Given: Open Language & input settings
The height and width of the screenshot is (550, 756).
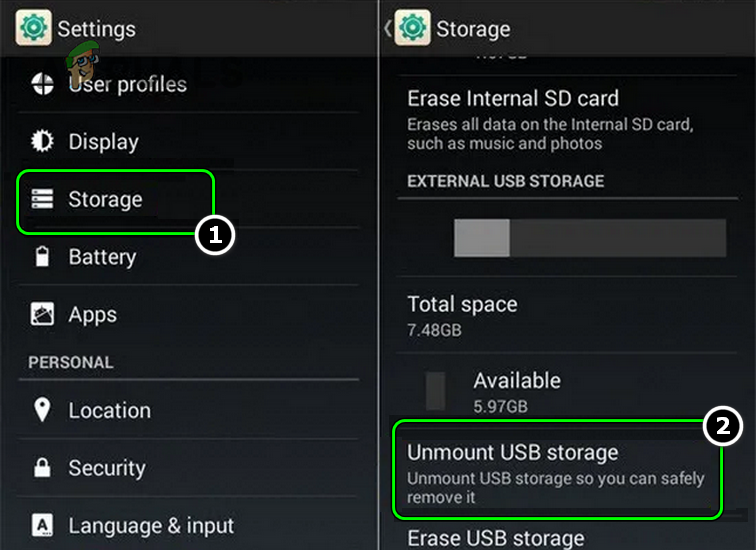Looking at the screenshot, I should click(150, 525).
